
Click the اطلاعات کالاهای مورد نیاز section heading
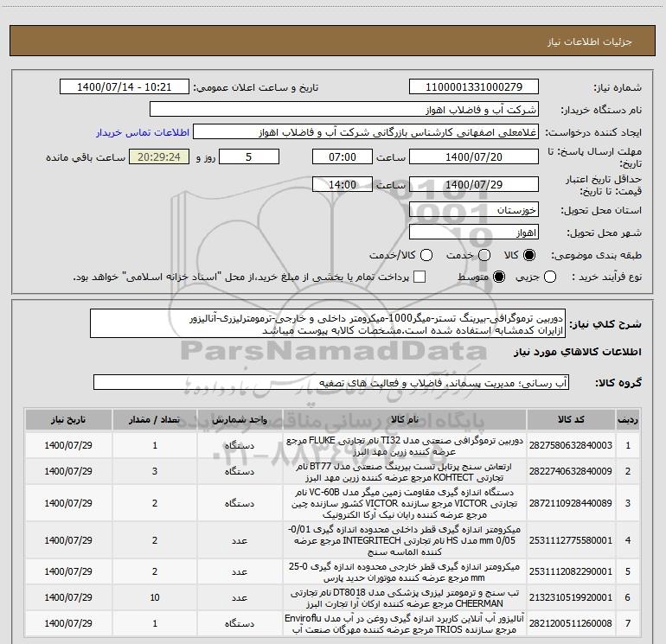(x=578, y=352)
